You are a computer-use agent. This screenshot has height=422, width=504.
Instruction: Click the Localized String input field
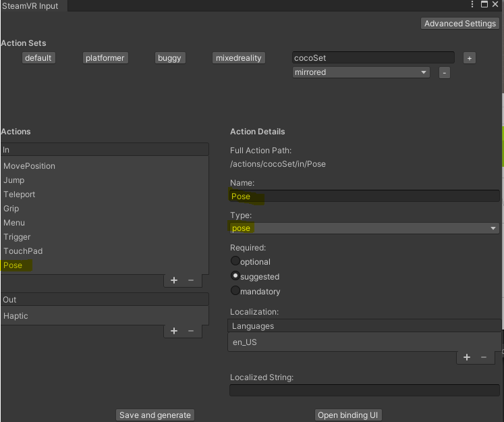(364, 390)
